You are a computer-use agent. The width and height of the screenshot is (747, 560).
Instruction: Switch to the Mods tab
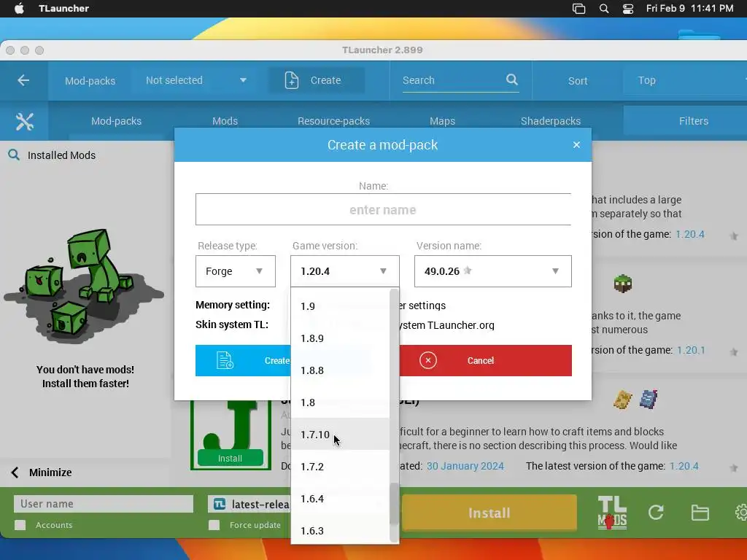tap(225, 121)
